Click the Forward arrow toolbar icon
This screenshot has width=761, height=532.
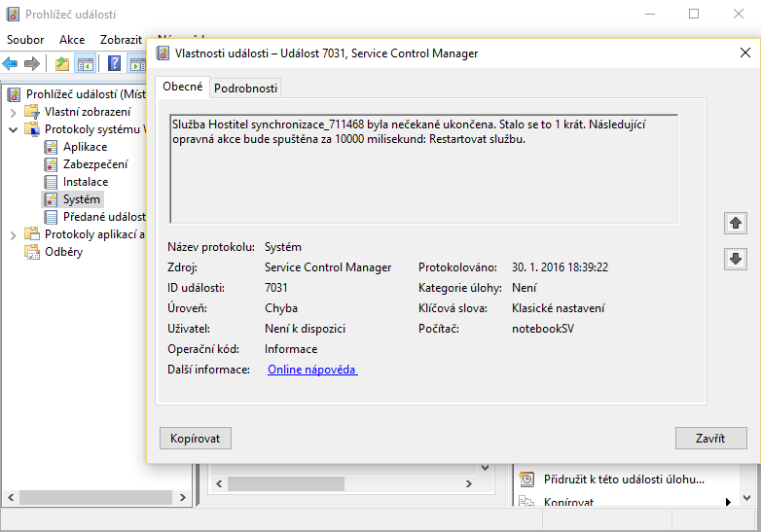click(x=32, y=63)
